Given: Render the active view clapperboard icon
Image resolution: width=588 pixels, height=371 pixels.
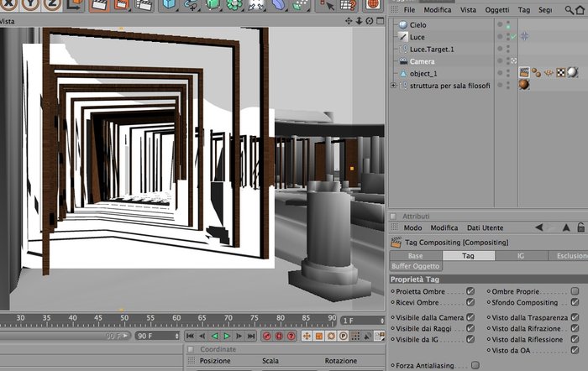Looking at the screenshot, I should [100, 4].
